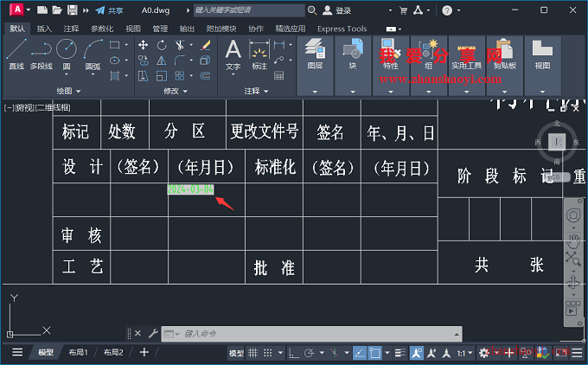Open the 布局1 layout tab
Image resolution: width=588 pixels, height=365 pixels.
point(78,352)
